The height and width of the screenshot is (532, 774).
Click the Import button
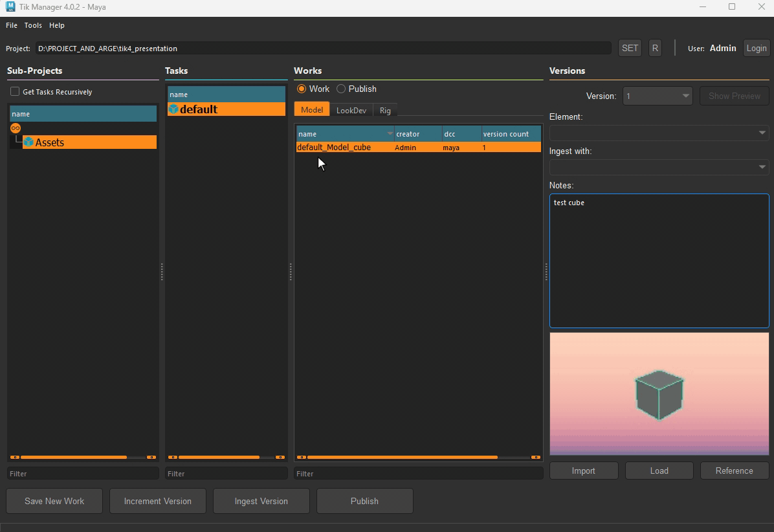pyautogui.click(x=584, y=471)
